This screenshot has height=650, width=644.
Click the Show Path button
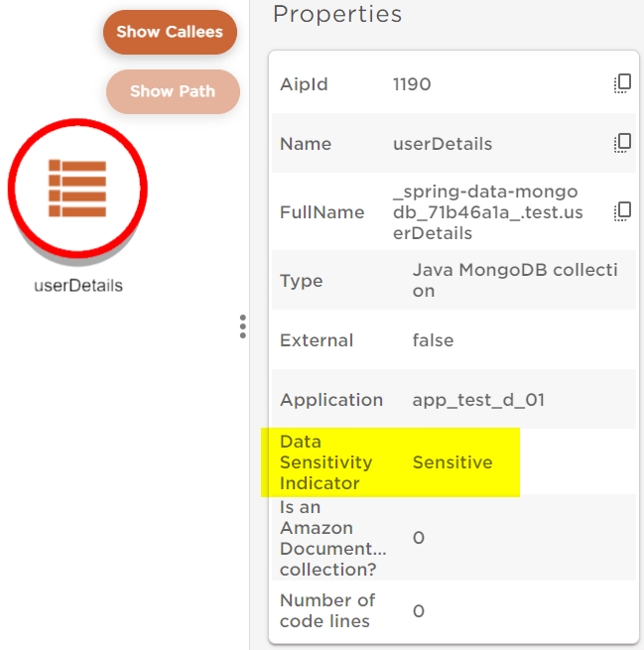pos(172,91)
